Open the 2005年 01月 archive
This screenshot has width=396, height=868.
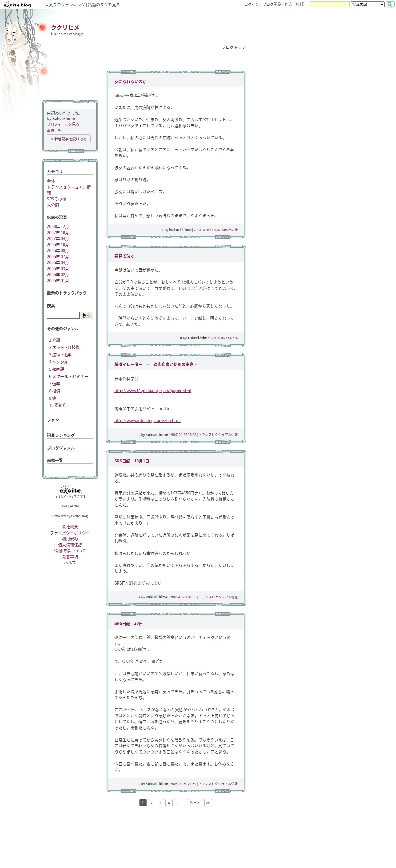click(x=58, y=281)
